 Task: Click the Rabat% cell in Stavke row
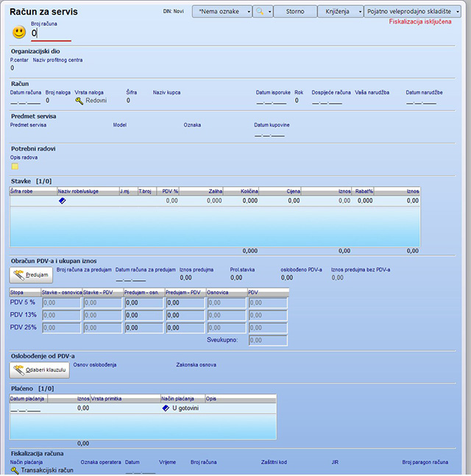(x=363, y=201)
